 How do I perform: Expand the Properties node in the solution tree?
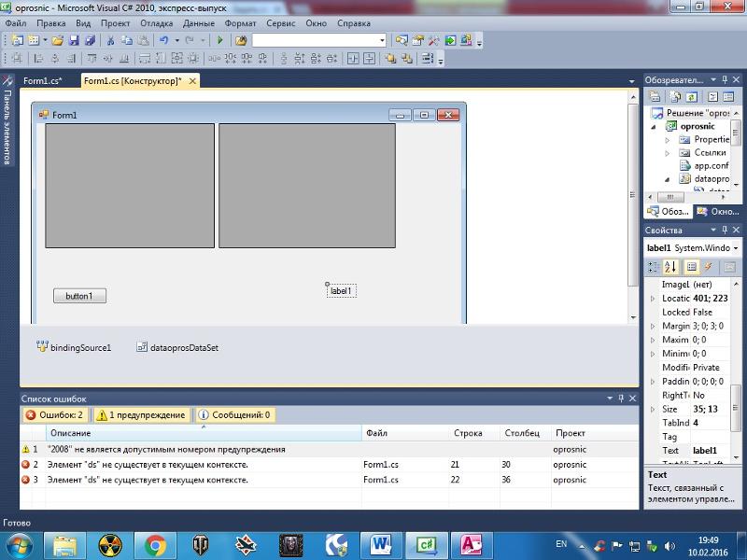click(x=668, y=139)
